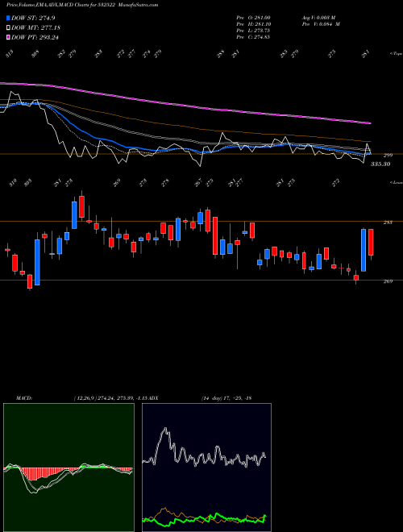Click the 269 candlestick axis level label
Image resolution: width=403 pixels, height=532 pixels.
(388, 281)
